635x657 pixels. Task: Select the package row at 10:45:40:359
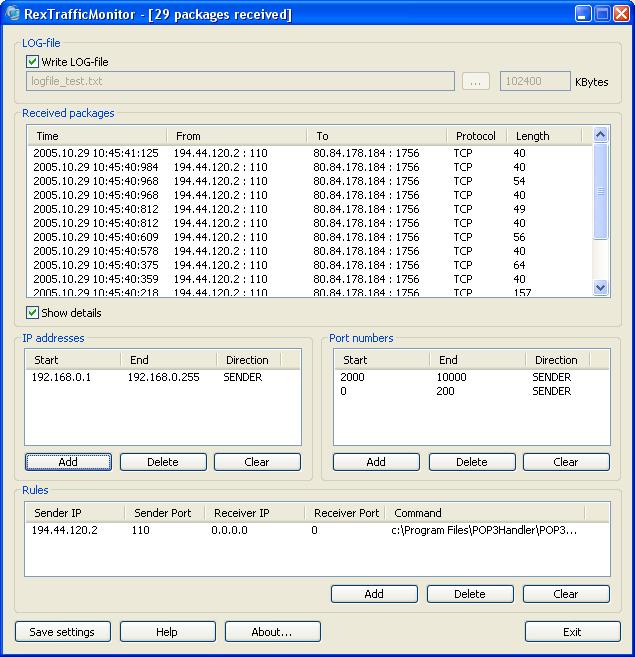click(309, 279)
